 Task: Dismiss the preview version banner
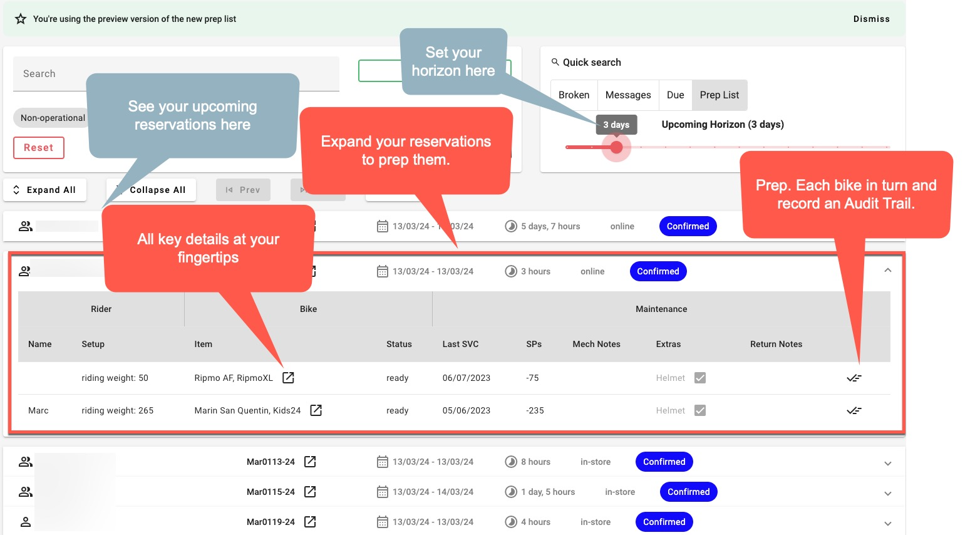tap(871, 19)
